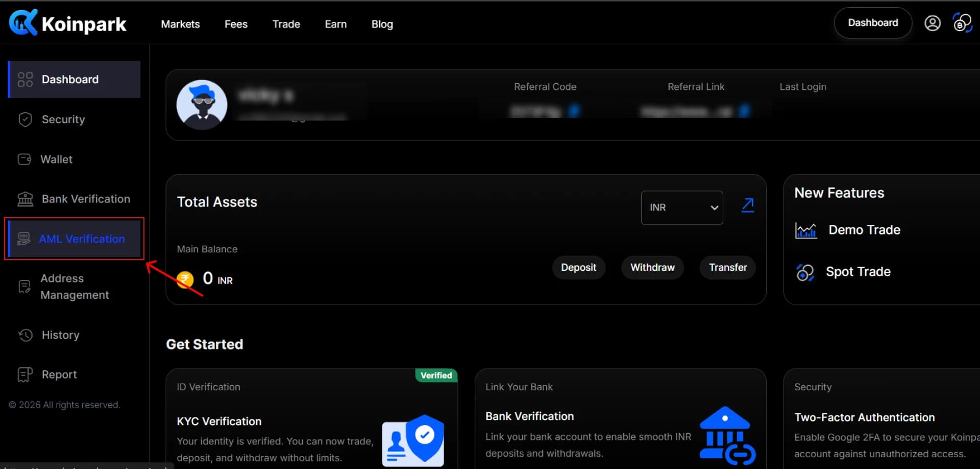Click the 0 INR balance value
980x469 pixels.
pos(217,278)
